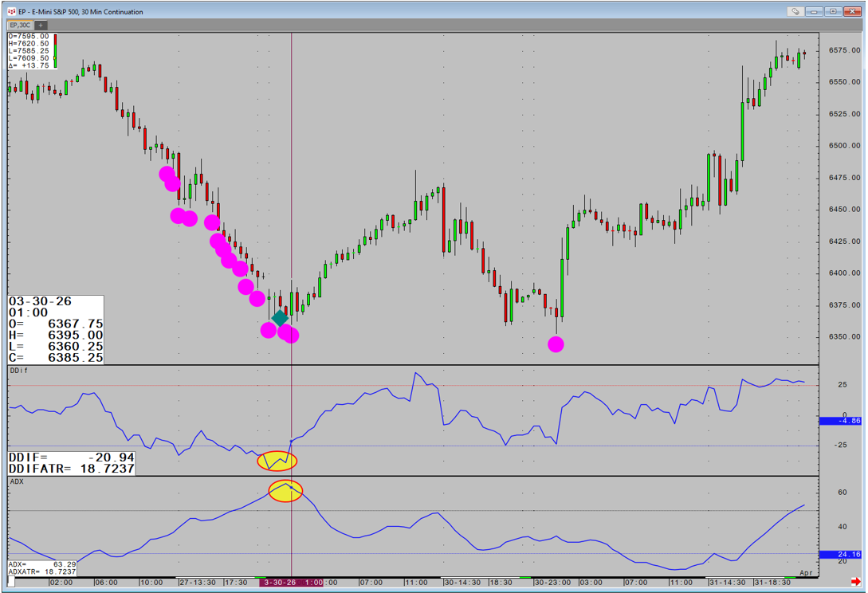Image resolution: width=868 pixels, height=593 pixels.
Task: Click the 31-14:30 time axis label
Action: (x=728, y=583)
